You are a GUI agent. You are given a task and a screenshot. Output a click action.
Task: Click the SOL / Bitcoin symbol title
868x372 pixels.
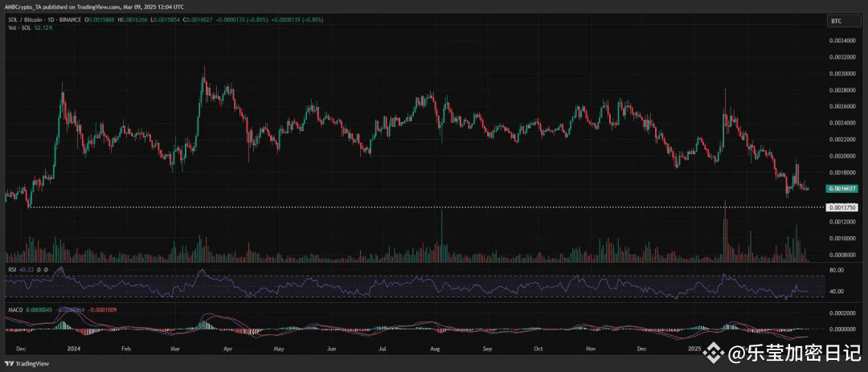coord(22,18)
